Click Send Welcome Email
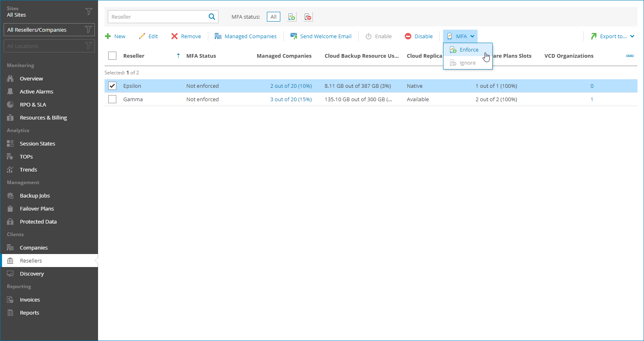This screenshot has width=644, height=341. pos(321,36)
